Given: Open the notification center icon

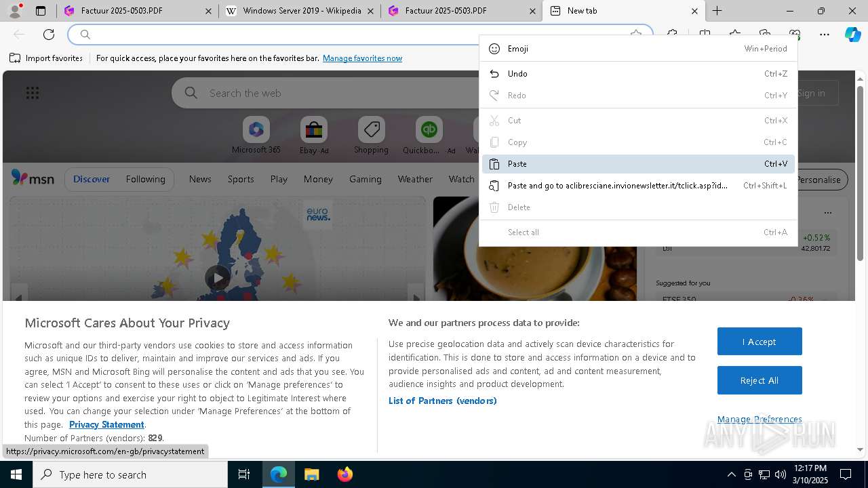Looking at the screenshot, I should pyautogui.click(x=846, y=474).
